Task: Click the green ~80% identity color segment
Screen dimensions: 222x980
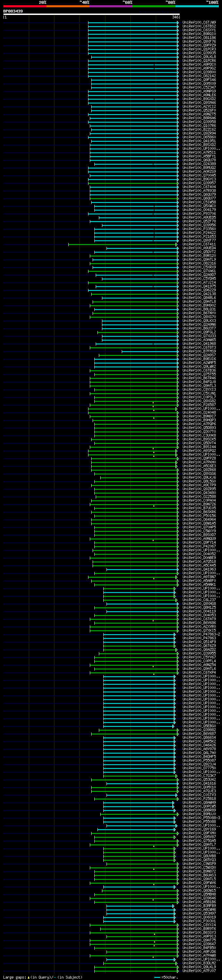Action: (x=154, y=6)
